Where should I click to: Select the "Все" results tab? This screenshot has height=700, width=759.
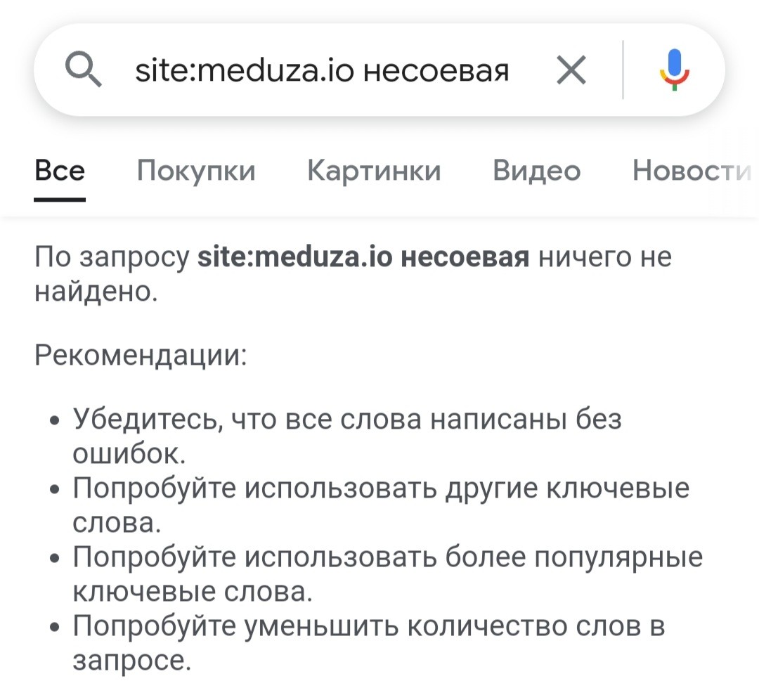point(60,171)
